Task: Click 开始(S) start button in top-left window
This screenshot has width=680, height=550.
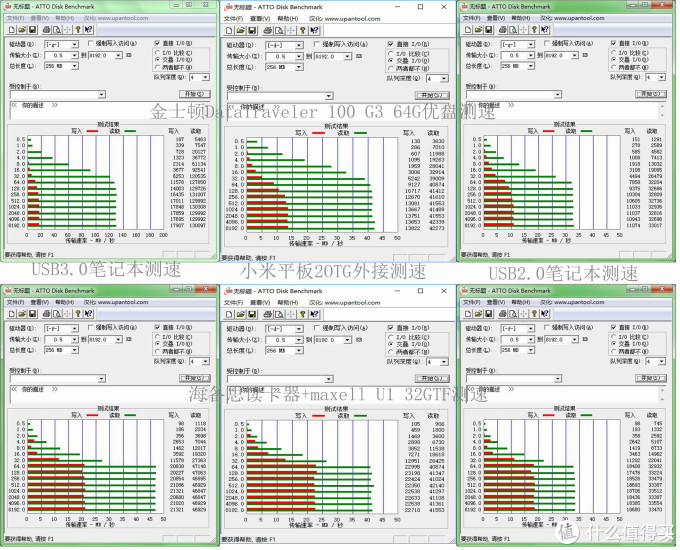Action: pos(195,94)
